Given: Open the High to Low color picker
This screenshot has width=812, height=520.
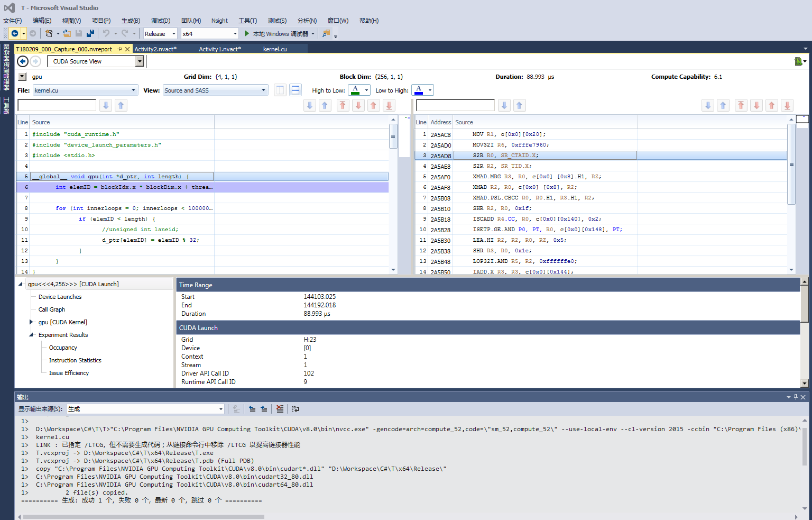Looking at the screenshot, I should [x=359, y=90].
